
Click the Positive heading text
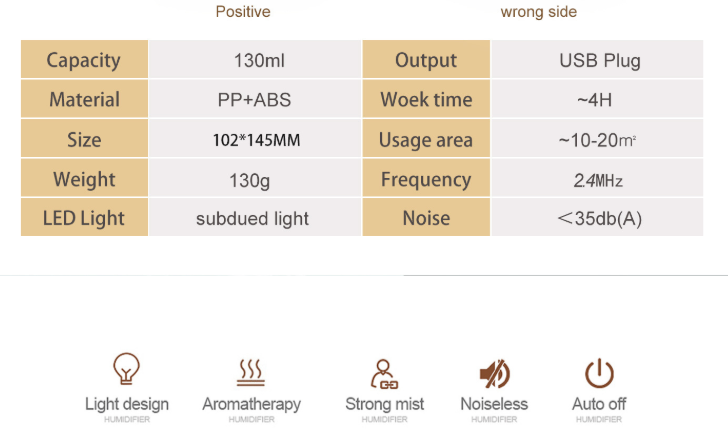[243, 12]
